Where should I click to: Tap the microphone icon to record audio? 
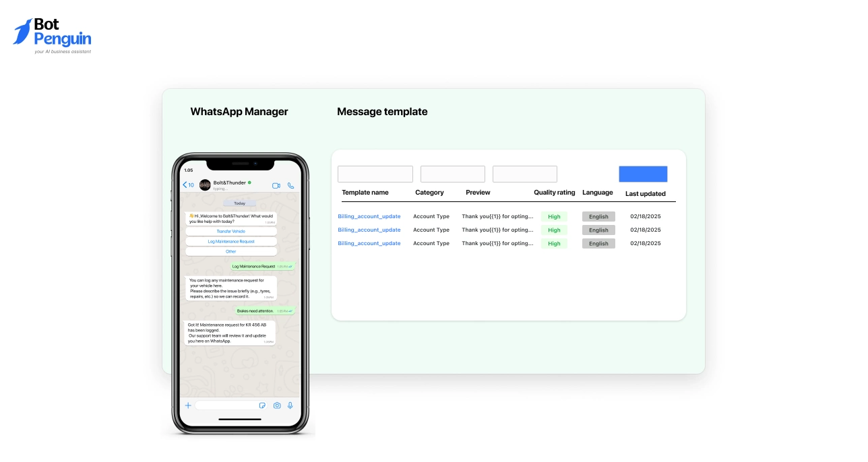click(x=290, y=405)
